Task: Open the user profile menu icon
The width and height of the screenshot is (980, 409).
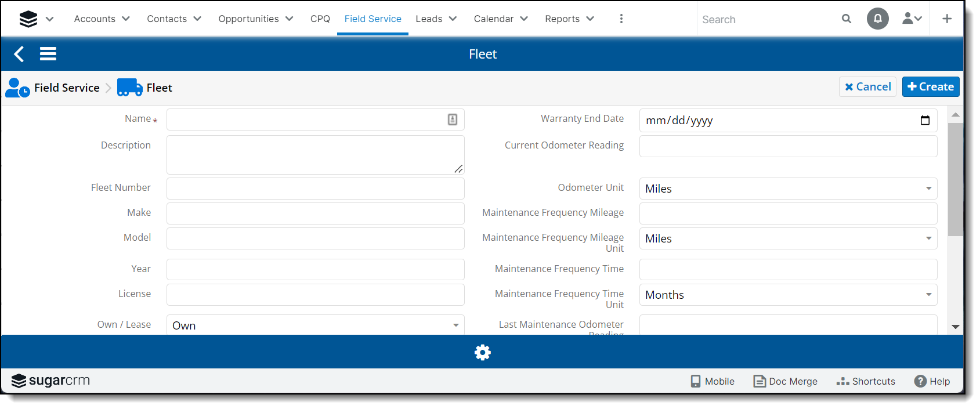Action: 912,19
